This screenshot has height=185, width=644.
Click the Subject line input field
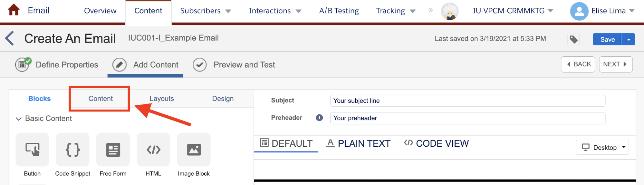click(x=467, y=101)
